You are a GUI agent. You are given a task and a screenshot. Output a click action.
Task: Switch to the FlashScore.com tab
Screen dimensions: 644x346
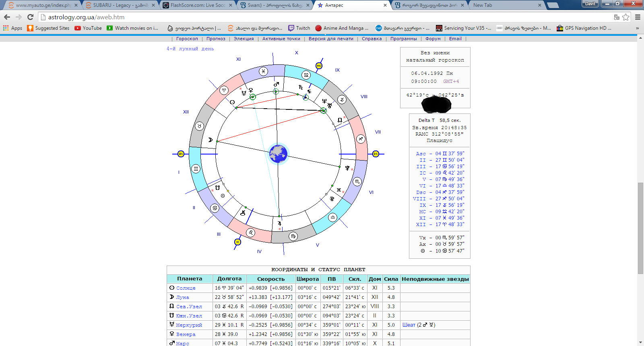point(197,5)
